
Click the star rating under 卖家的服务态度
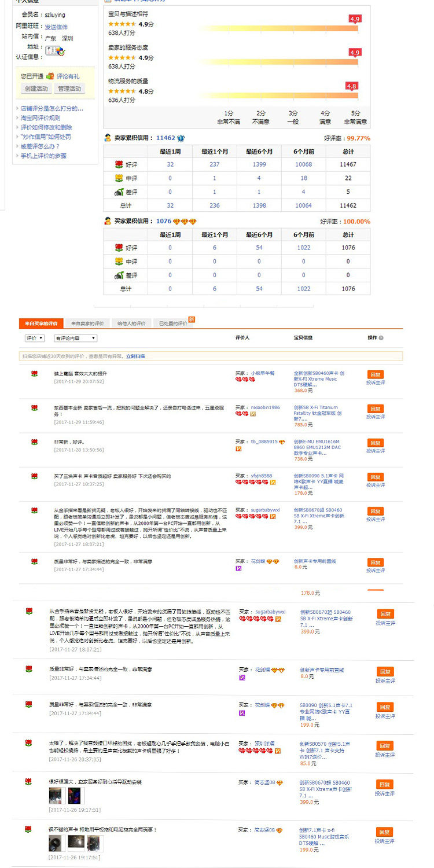pos(122,58)
